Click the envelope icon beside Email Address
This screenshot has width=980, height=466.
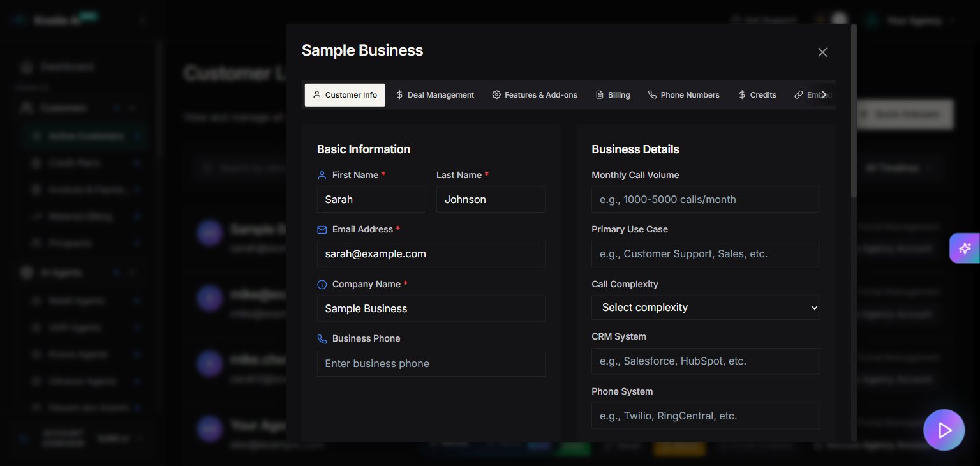point(322,230)
